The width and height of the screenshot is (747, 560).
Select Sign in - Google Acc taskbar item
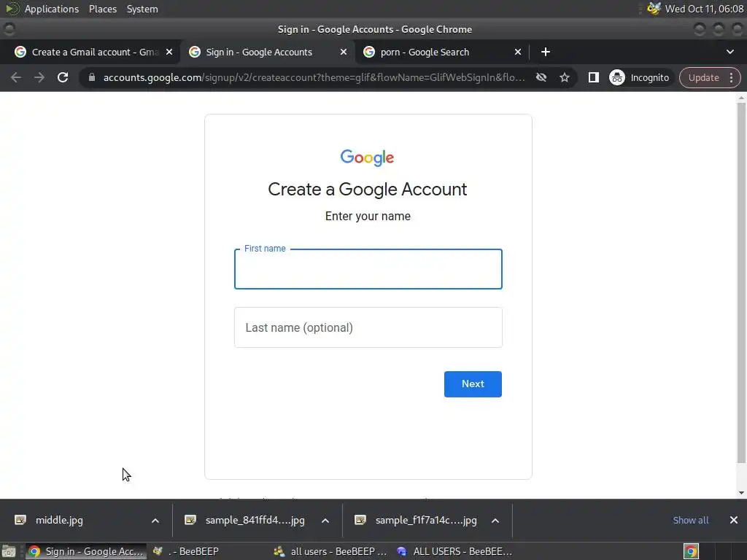pyautogui.click(x=86, y=551)
